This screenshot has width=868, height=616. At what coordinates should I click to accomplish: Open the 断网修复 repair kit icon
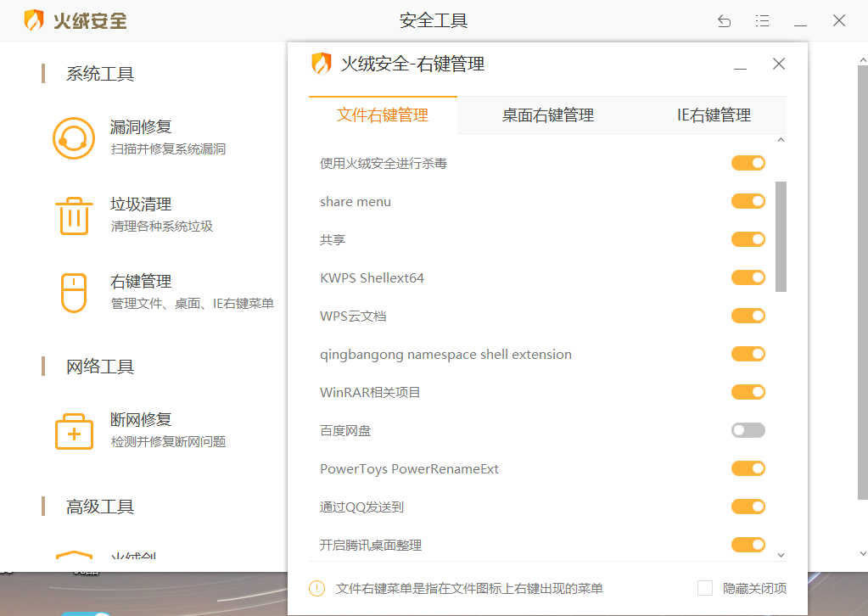pyautogui.click(x=74, y=431)
